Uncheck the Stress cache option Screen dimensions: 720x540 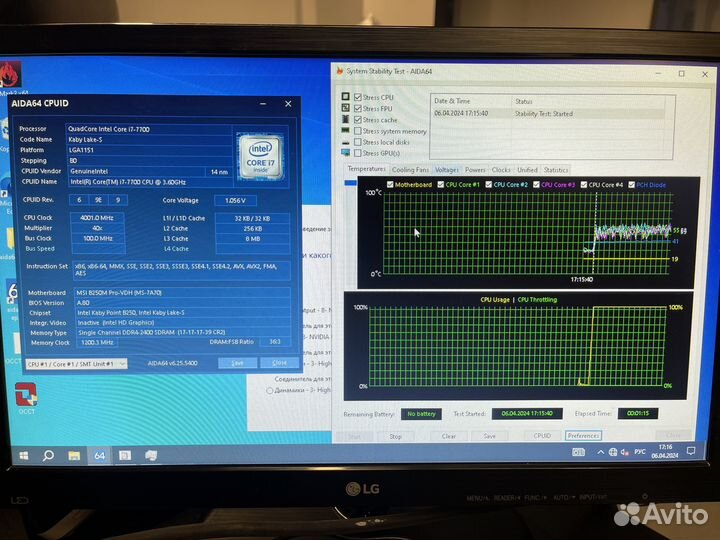click(358, 119)
